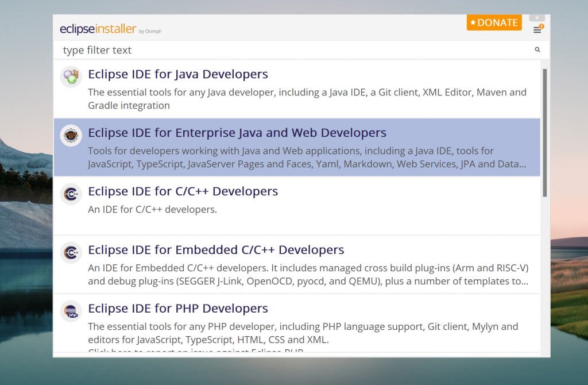Click the Embedded C/C++ Developers package icon
Screen dimensions: 588x385
tap(71, 252)
